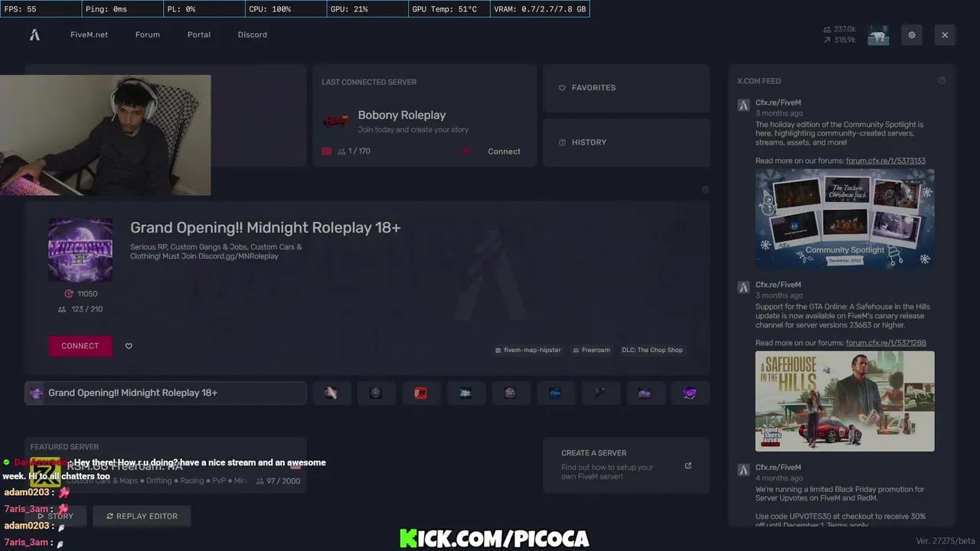Click the 123 / 210 player count
This screenshot has width=980, height=551.
click(80, 309)
